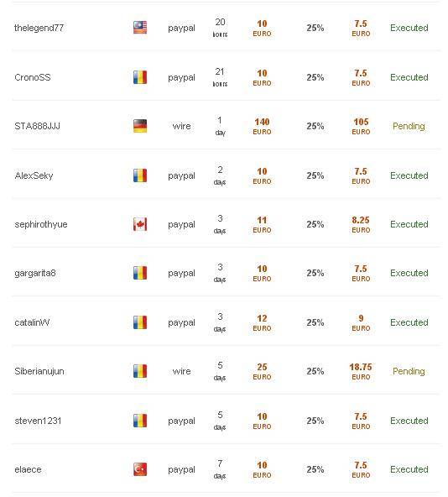Click the Romanian flag next to gargarita8
This screenshot has height=497, width=448.
click(x=140, y=273)
